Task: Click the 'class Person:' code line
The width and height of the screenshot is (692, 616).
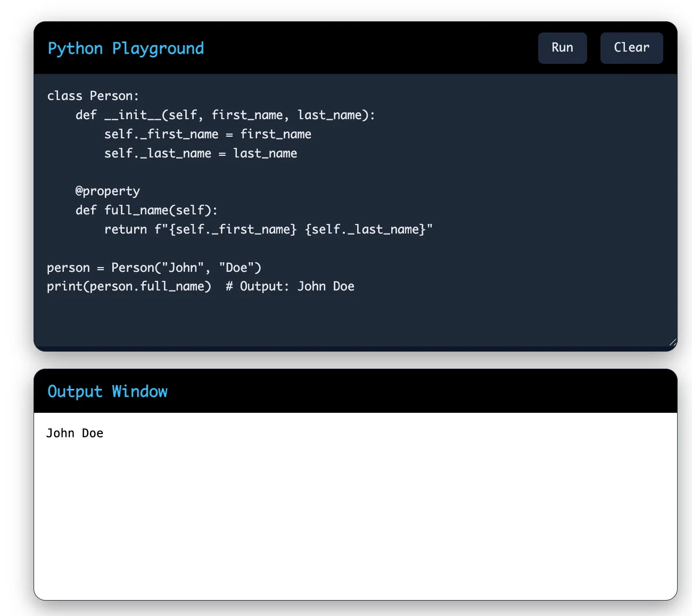Action: click(x=93, y=96)
